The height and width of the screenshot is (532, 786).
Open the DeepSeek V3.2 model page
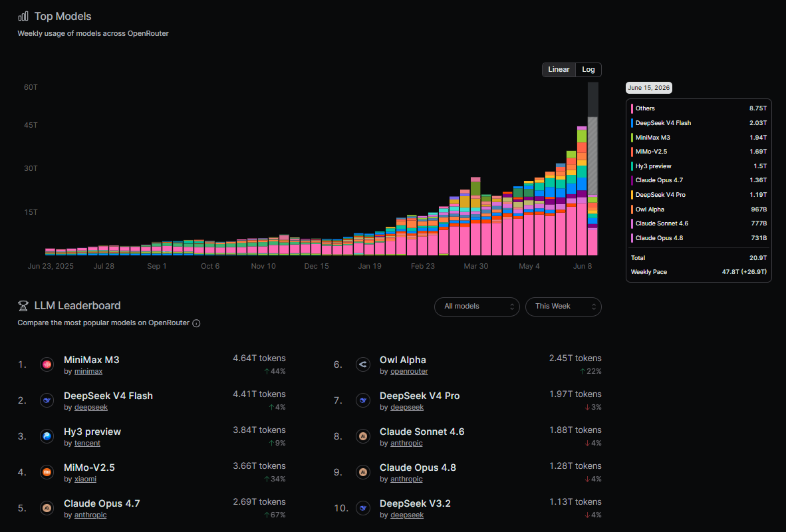click(x=415, y=504)
